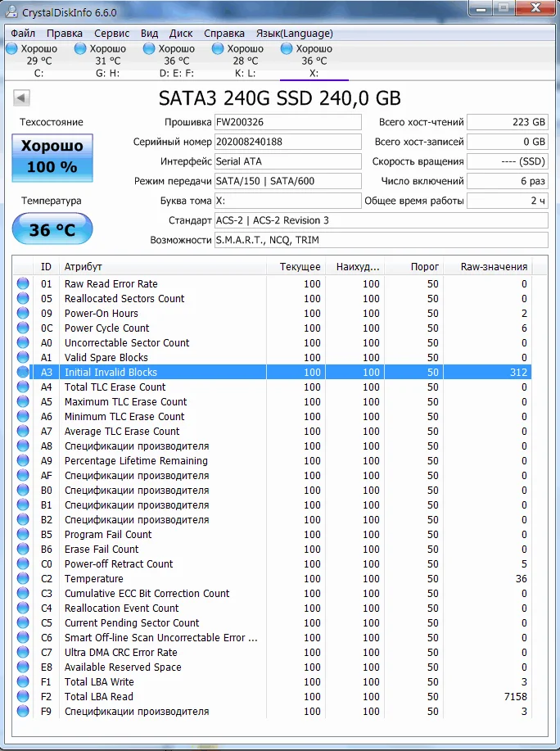Select disk K: L: at 28 °C
The width and height of the screenshot is (560, 751).
pyautogui.click(x=245, y=61)
